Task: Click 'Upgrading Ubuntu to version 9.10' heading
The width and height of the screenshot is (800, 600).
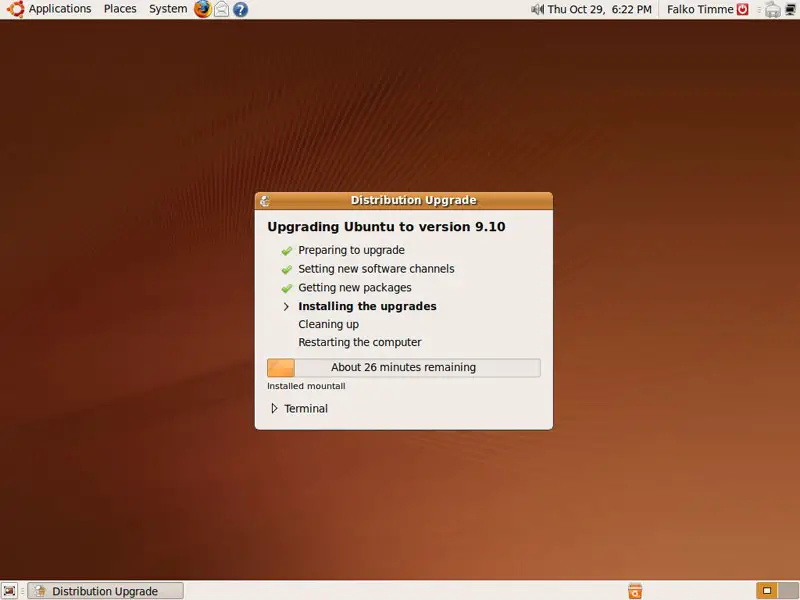Action: pos(386,227)
